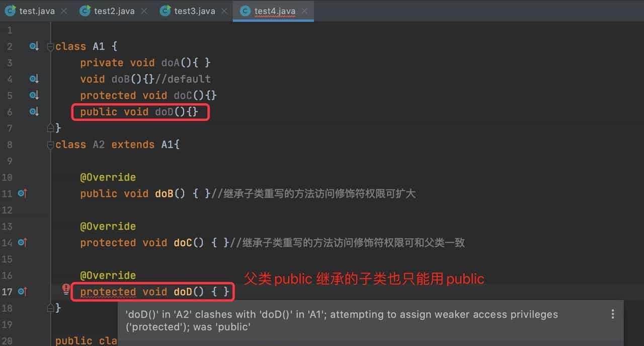Click the overriding gutter arrow on line 17
Image resolution: width=644 pixels, height=346 pixels.
pyautogui.click(x=22, y=292)
